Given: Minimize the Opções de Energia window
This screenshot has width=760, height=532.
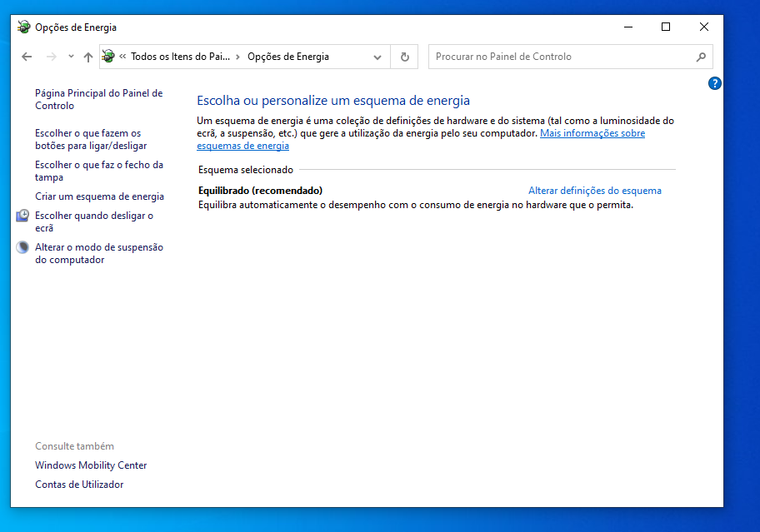Looking at the screenshot, I should tap(628, 27).
